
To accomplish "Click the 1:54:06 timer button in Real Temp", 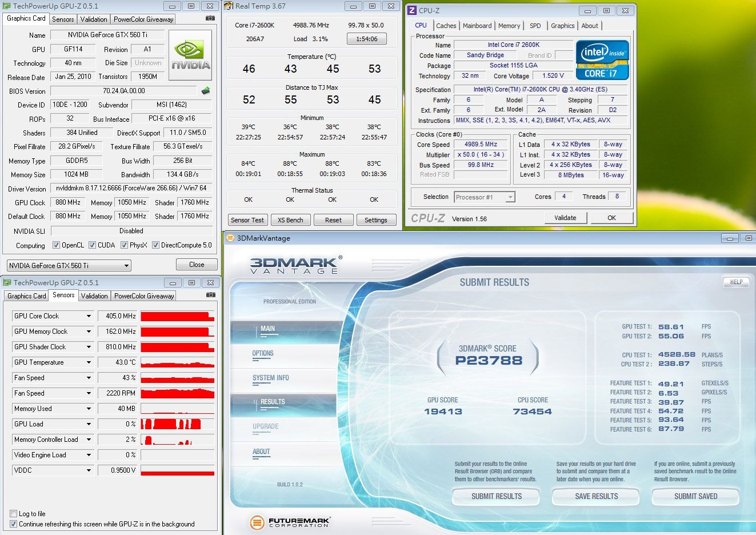I will [x=367, y=39].
